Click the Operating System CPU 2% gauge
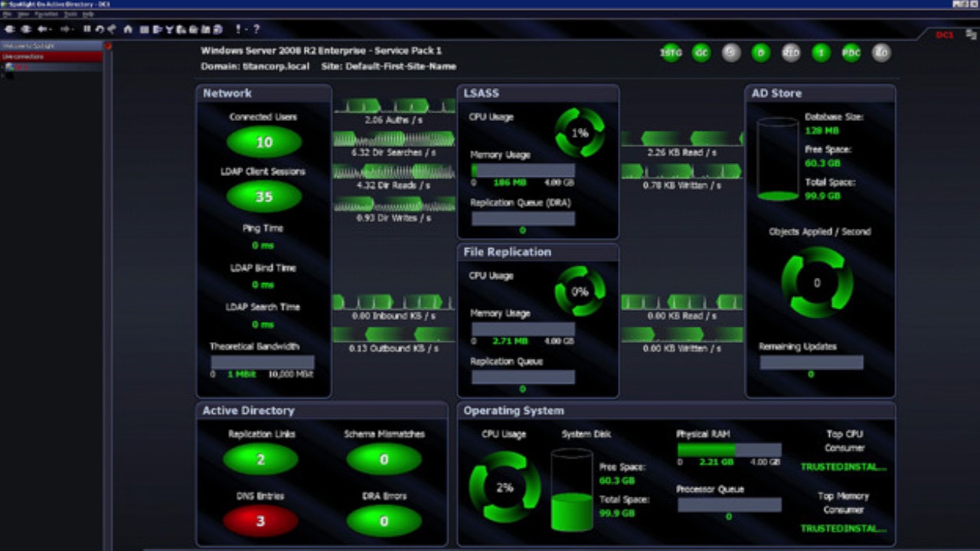 coord(505,487)
